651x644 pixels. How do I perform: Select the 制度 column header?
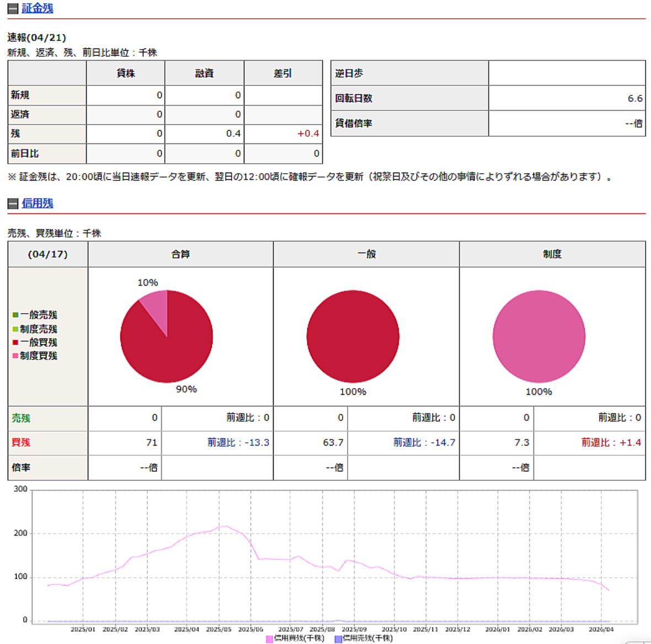pos(552,254)
